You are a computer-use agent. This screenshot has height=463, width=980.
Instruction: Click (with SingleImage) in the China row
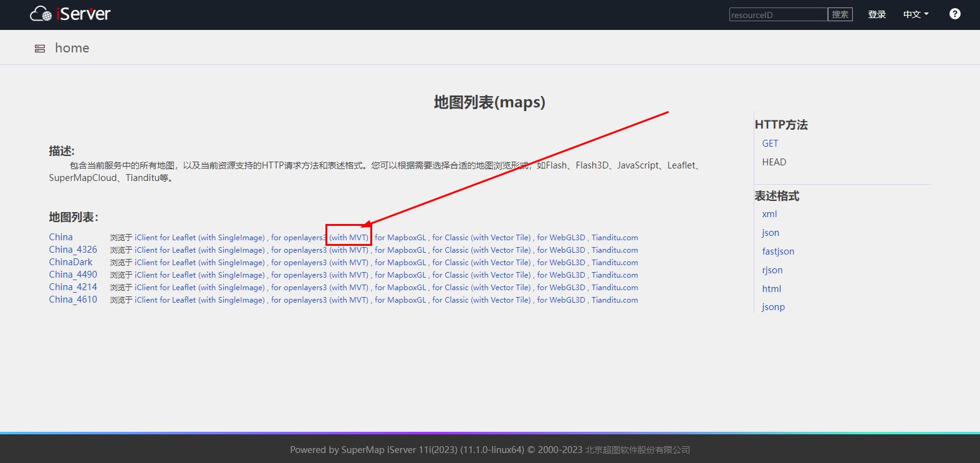231,238
